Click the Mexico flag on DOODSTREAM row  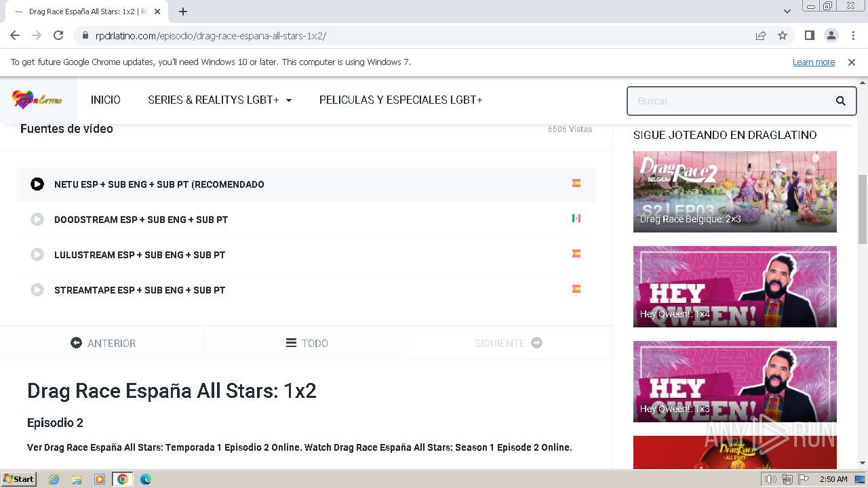tap(576, 218)
